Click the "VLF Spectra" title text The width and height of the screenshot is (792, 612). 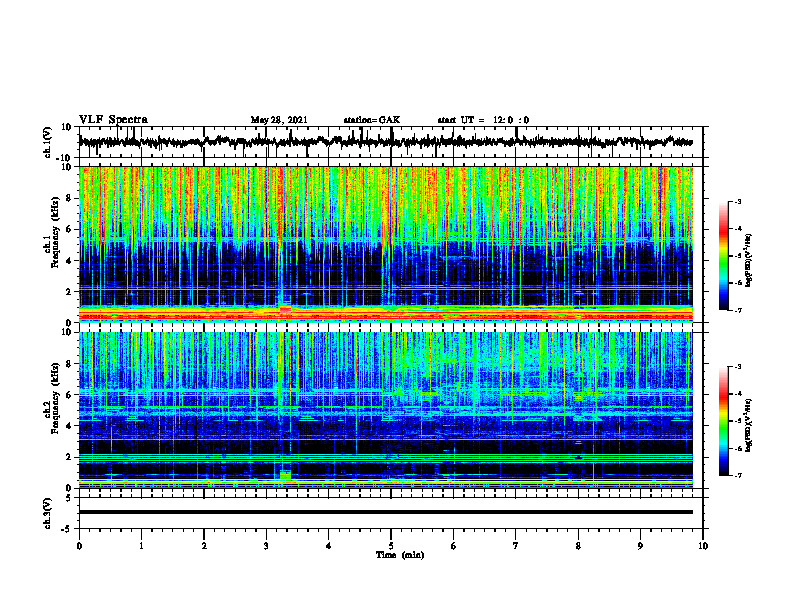pyautogui.click(x=113, y=120)
